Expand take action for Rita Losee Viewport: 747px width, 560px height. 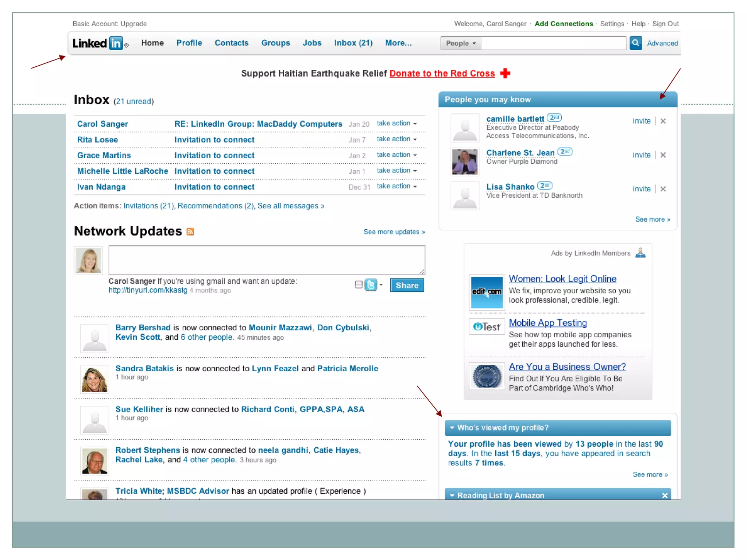[x=396, y=139]
